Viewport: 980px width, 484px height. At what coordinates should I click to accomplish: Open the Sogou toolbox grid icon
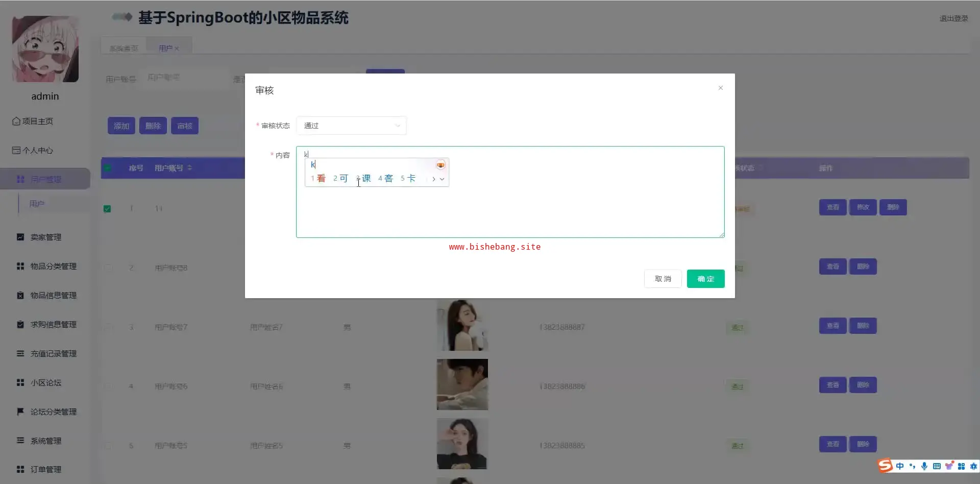pyautogui.click(x=961, y=466)
